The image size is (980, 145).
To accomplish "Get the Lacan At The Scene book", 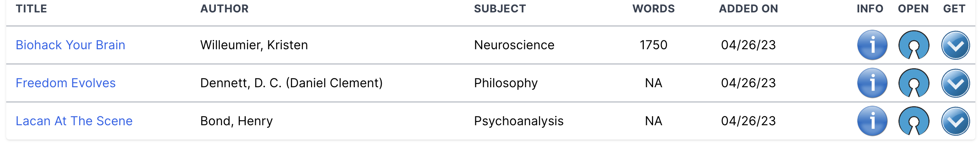I will click(956, 121).
